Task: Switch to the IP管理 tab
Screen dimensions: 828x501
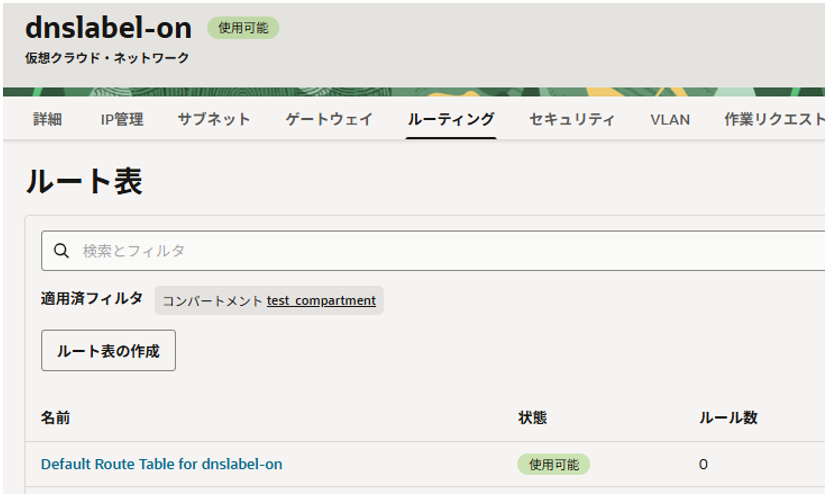Action: pos(122,119)
